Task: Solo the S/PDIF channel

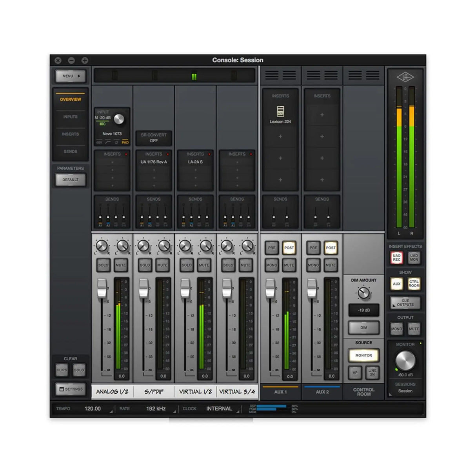Action: tap(145, 265)
